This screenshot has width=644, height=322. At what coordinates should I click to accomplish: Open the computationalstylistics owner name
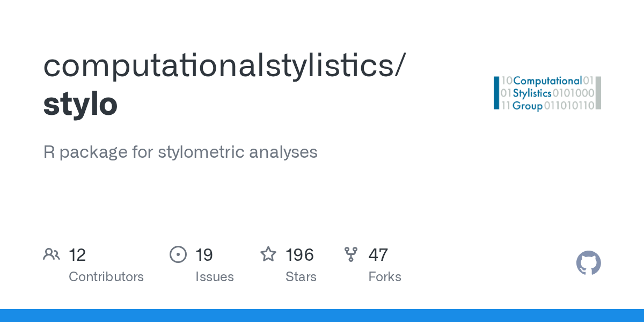(x=221, y=65)
